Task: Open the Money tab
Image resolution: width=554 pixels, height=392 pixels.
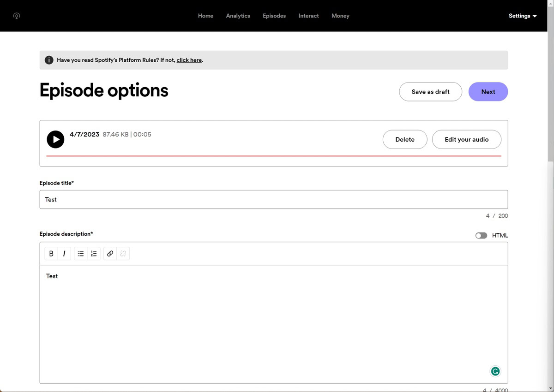Action: (x=340, y=16)
